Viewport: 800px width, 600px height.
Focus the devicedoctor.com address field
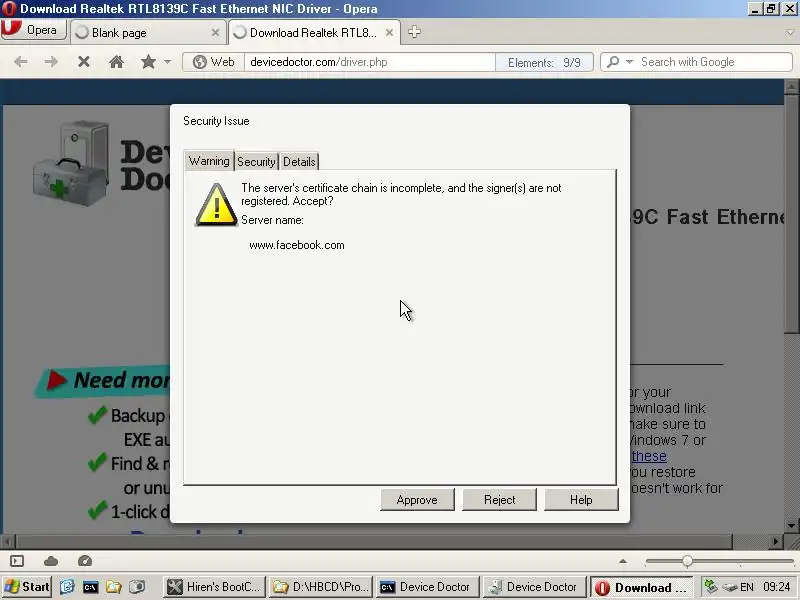click(370, 62)
